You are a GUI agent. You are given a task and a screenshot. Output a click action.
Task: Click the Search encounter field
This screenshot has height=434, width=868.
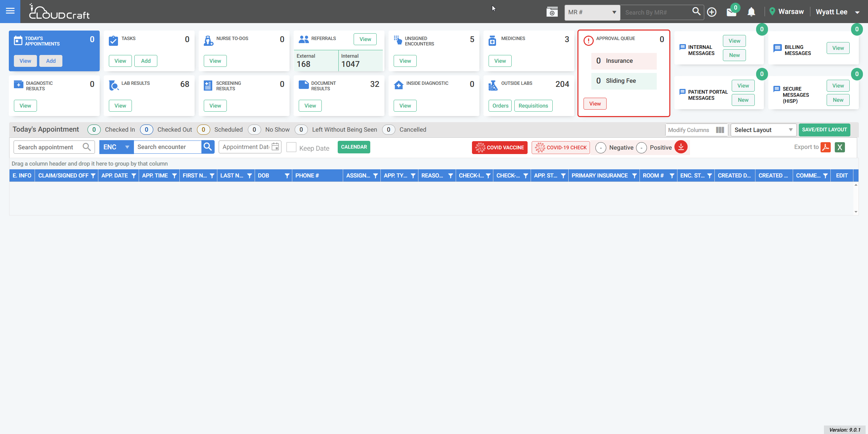[x=167, y=147]
